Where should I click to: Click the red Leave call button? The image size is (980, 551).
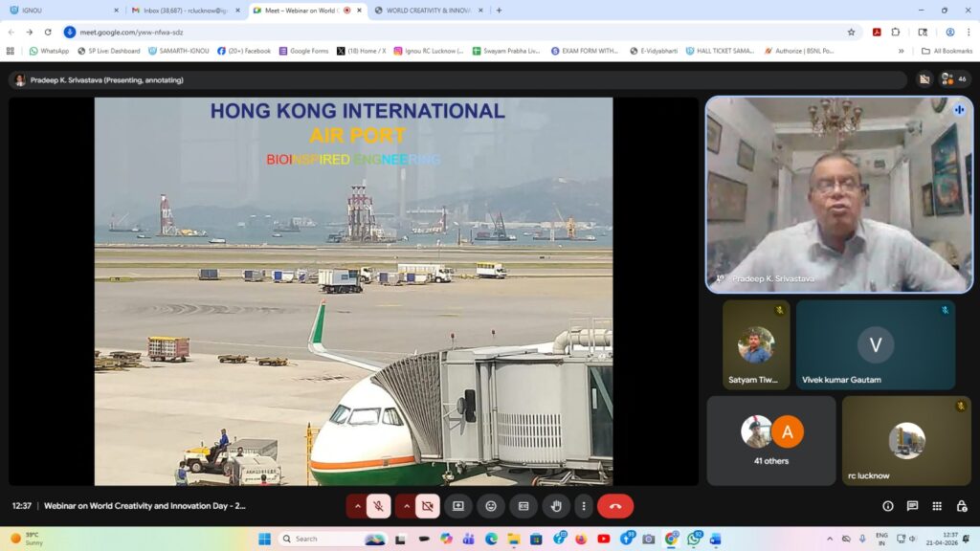[x=614, y=506]
